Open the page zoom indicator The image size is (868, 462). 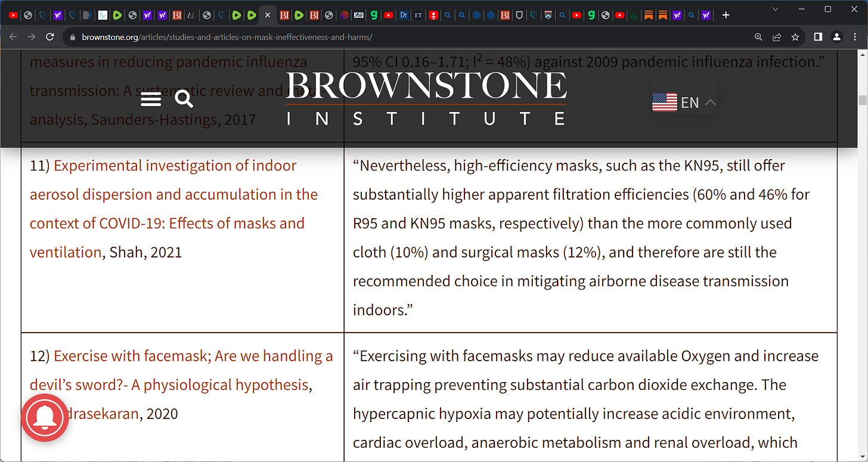758,37
